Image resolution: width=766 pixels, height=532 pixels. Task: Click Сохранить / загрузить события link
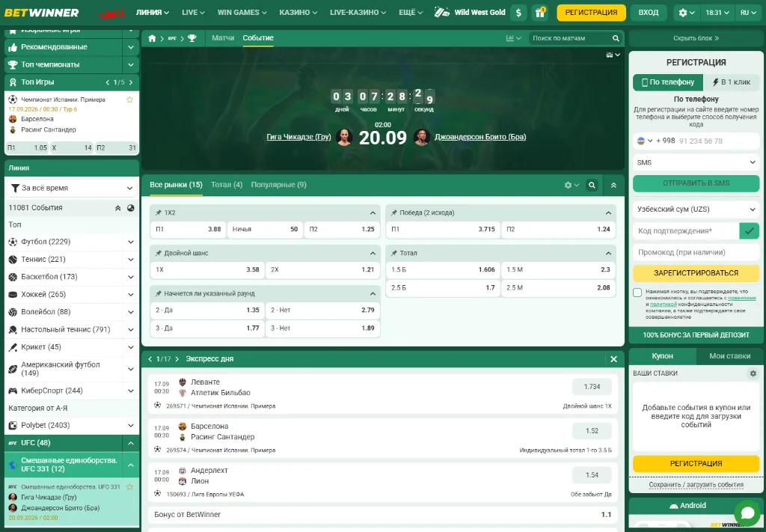pyautogui.click(x=696, y=485)
